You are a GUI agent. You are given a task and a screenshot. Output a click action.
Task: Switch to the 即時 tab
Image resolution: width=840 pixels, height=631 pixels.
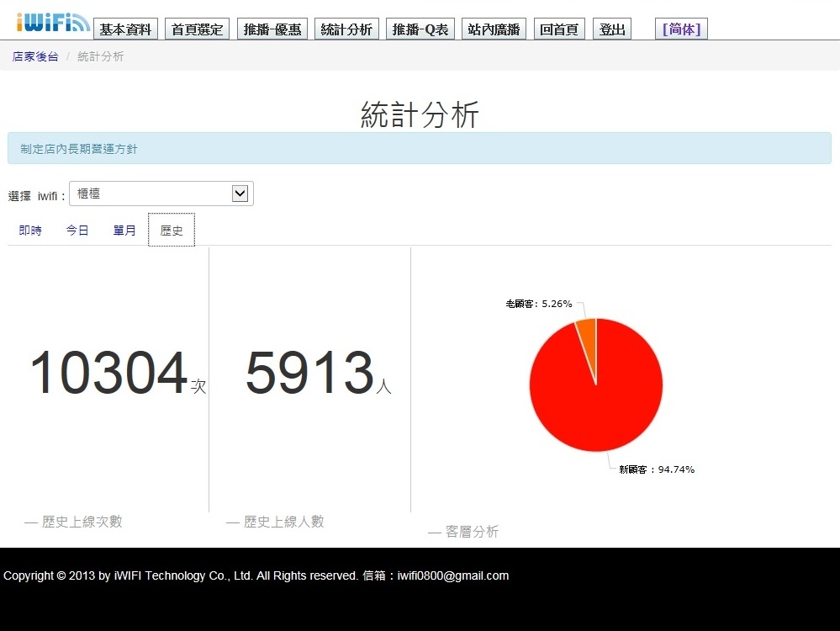coord(30,230)
